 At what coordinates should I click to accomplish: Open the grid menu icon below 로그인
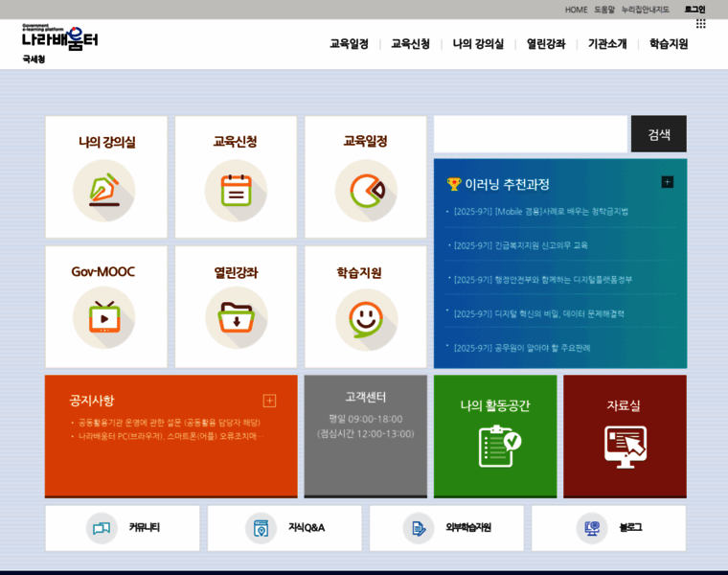[x=700, y=24]
